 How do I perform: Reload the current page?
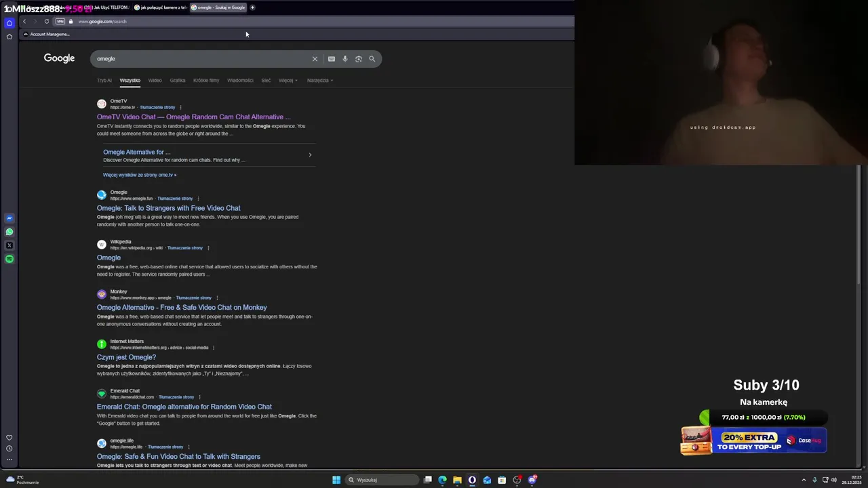pyautogui.click(x=47, y=22)
